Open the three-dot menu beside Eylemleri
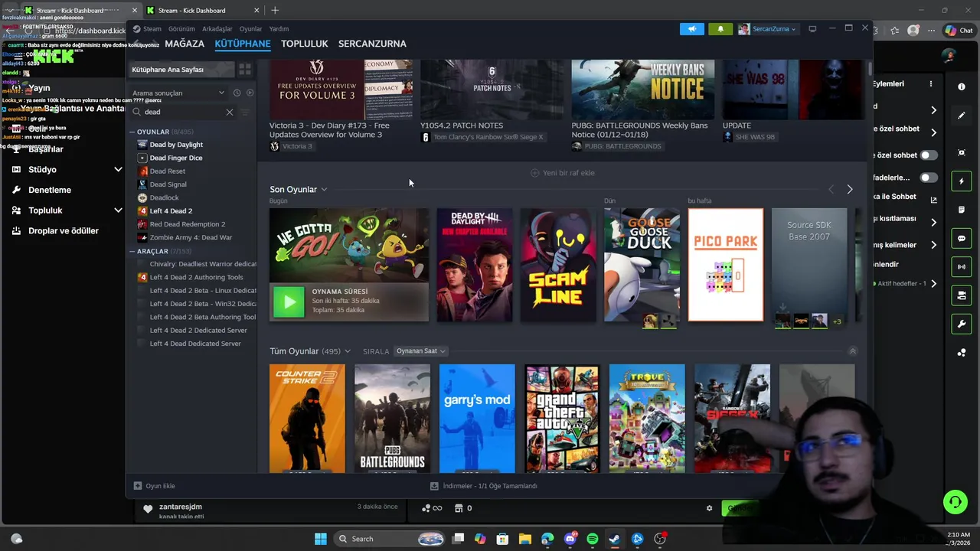 click(931, 83)
